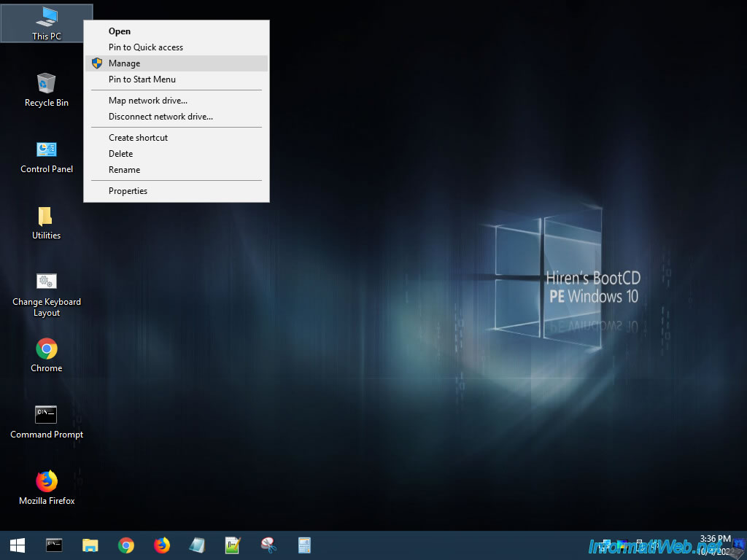Select the Control Panel desktop icon
The image size is (747, 560).
[x=47, y=157]
